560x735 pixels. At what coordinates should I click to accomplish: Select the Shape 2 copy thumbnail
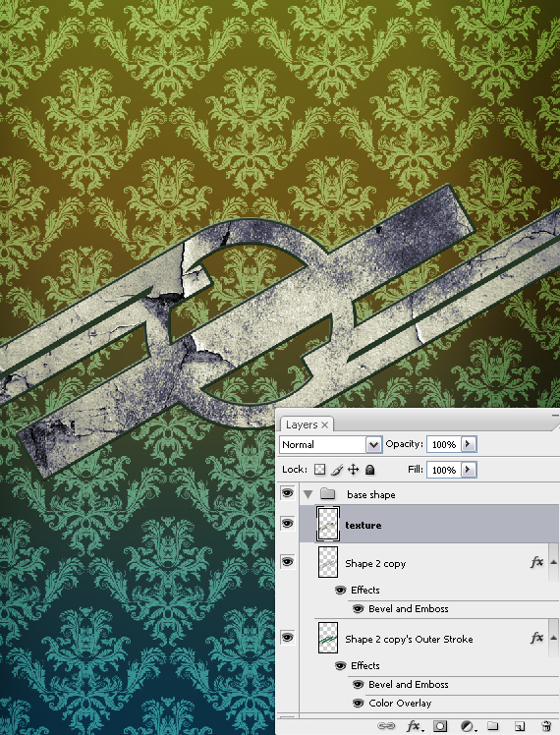pos(328,561)
